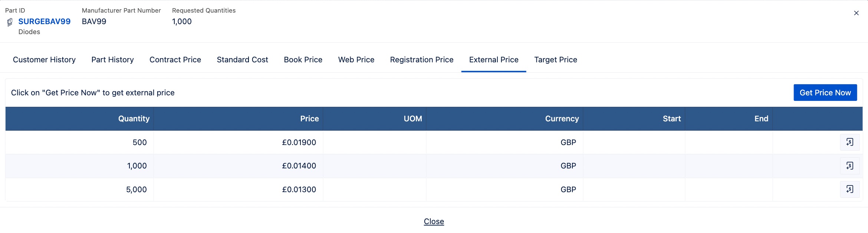Click the part icon beside SURGEBAV99
This screenshot has height=233, width=868.
10,23
